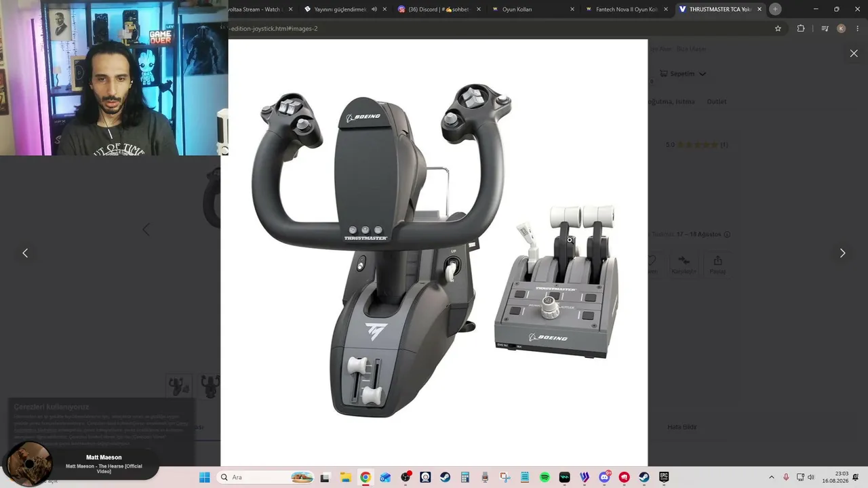This screenshot has height=488, width=868.
Task: Open the Windows Start menu
Action: 204,477
